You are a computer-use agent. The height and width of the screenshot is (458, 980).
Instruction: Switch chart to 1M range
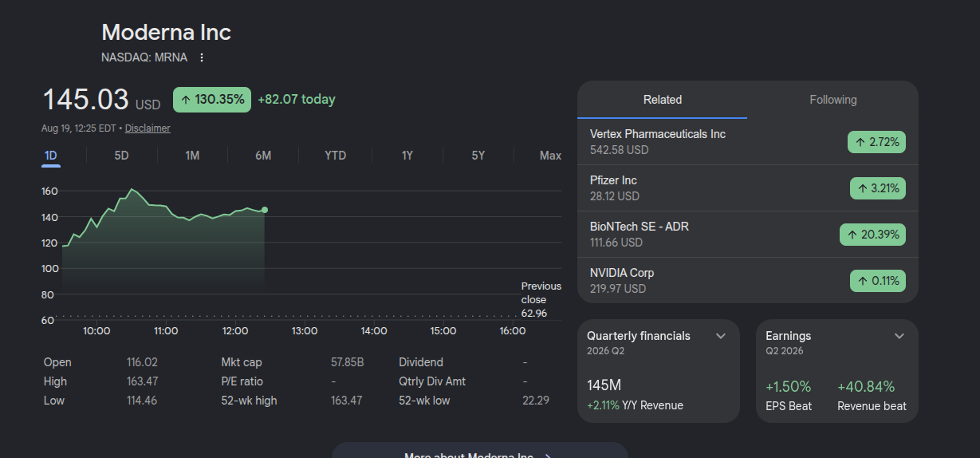pyautogui.click(x=192, y=156)
